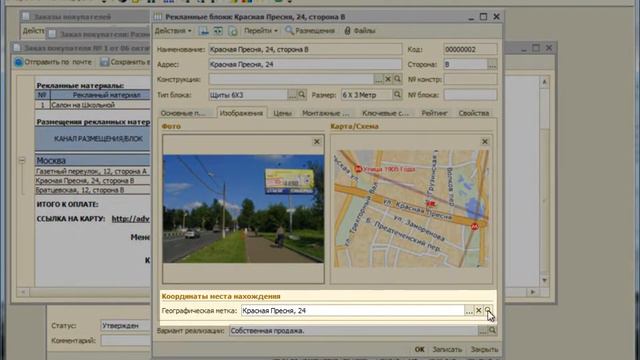Open Тип блока with its magnifier icon
This screenshot has height=360, width=640.
302,95
